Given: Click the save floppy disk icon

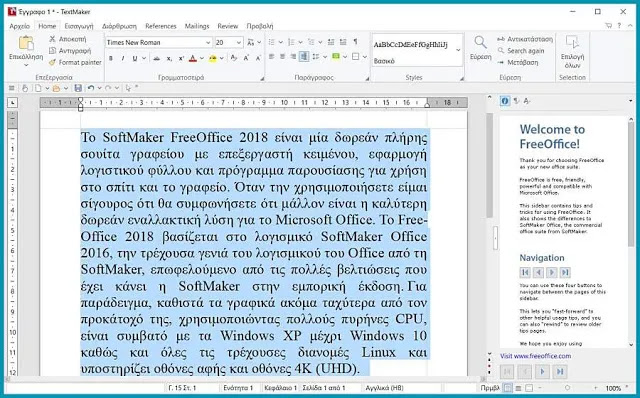Looking at the screenshot, I should 78,88.
